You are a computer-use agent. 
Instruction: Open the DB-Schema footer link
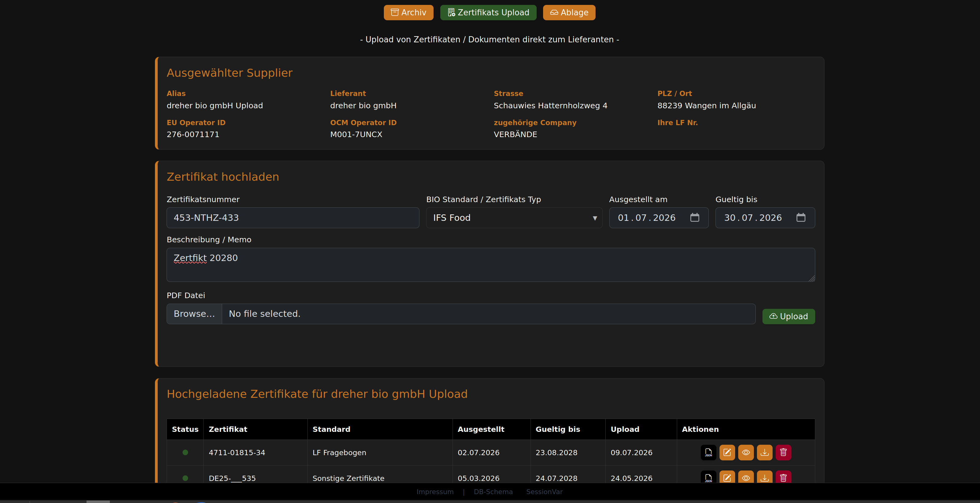493,492
